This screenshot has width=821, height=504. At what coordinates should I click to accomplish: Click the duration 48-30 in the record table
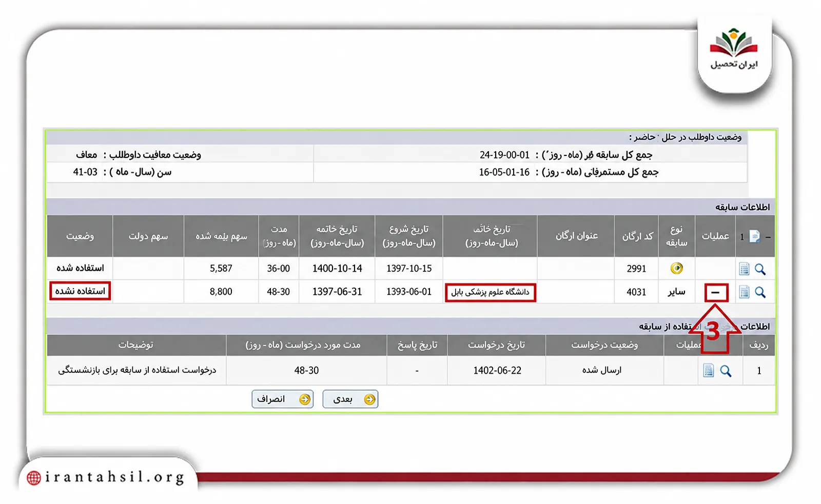279,291
